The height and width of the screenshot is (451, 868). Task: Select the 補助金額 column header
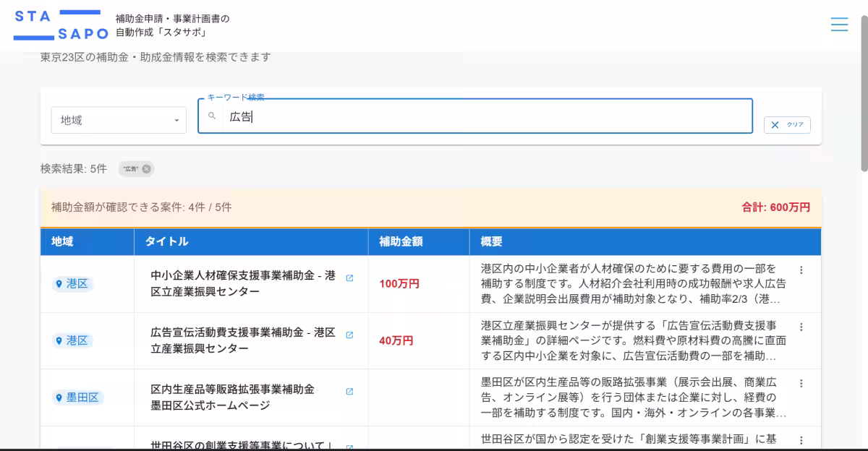(398, 241)
